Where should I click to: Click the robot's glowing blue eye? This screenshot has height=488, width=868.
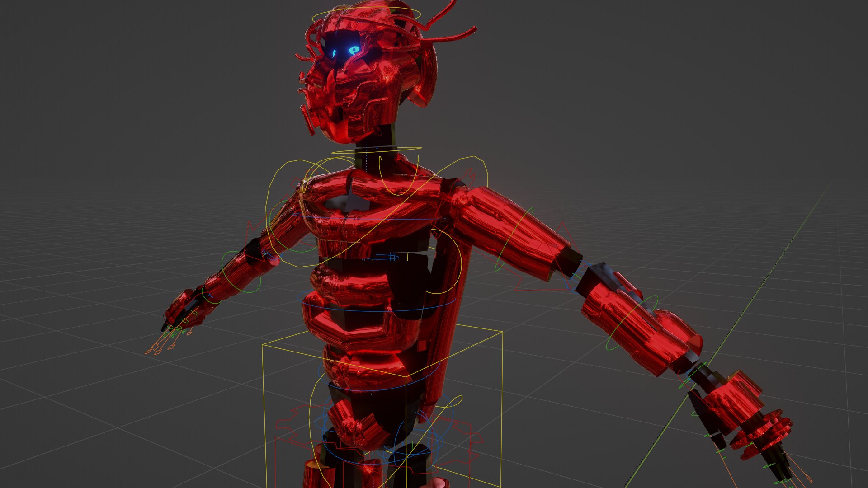tap(354, 50)
